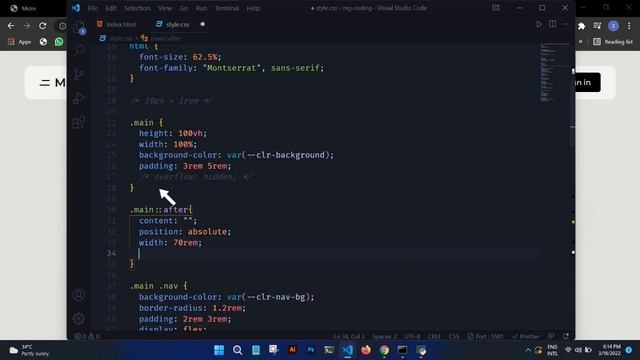Open the notifications bell in the status bar
Viewport: 640px width, 360px height.
(x=566, y=336)
